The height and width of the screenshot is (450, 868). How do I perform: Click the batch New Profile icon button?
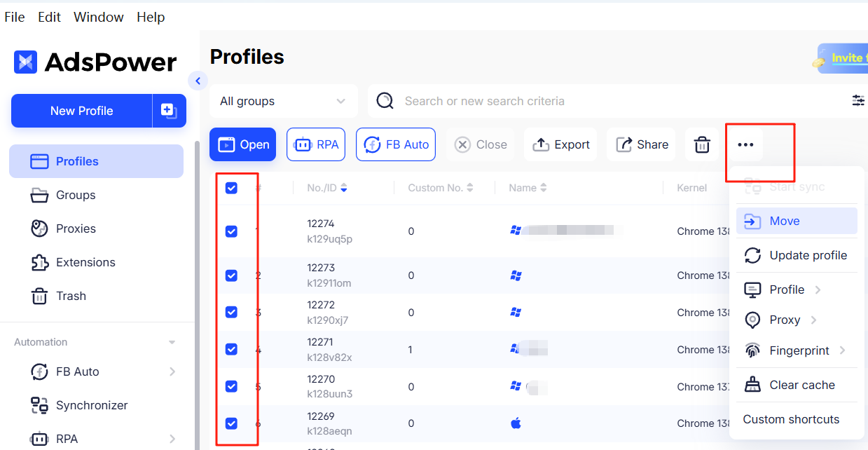coord(169,110)
